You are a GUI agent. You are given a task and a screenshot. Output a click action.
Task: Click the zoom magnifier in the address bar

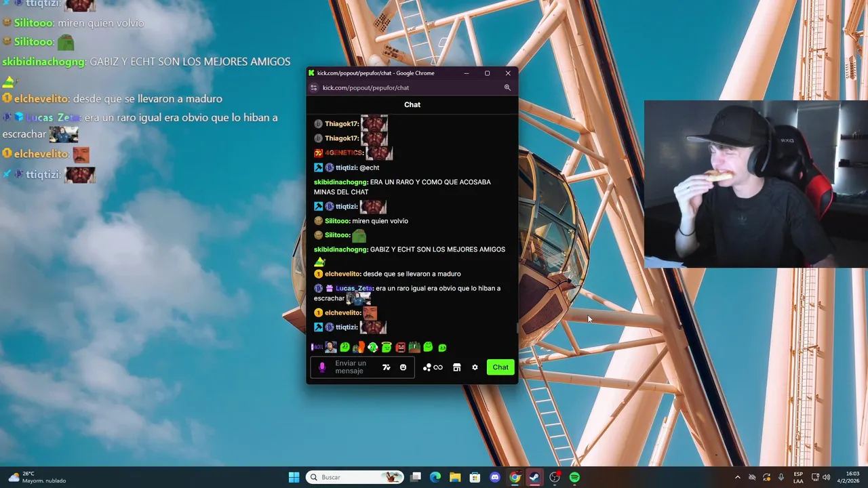click(x=507, y=87)
